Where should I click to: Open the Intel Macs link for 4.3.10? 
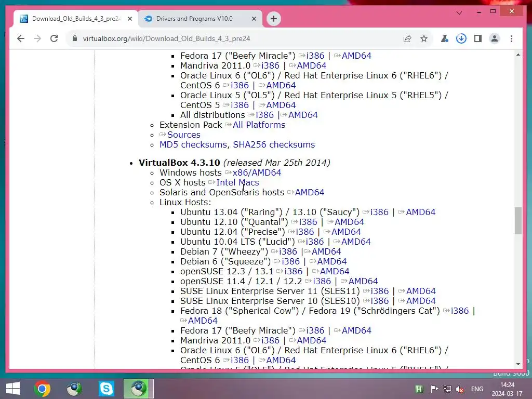tap(237, 182)
